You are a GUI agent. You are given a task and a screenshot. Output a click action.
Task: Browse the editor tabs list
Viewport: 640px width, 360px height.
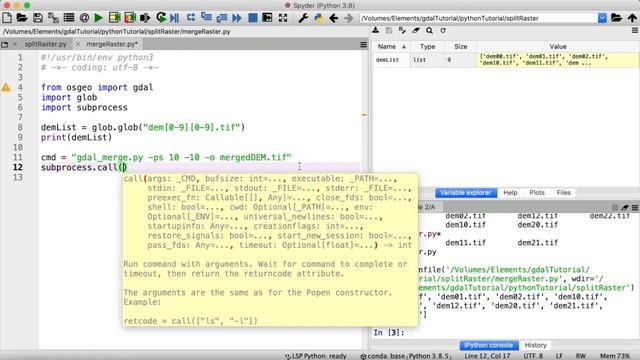point(4,44)
